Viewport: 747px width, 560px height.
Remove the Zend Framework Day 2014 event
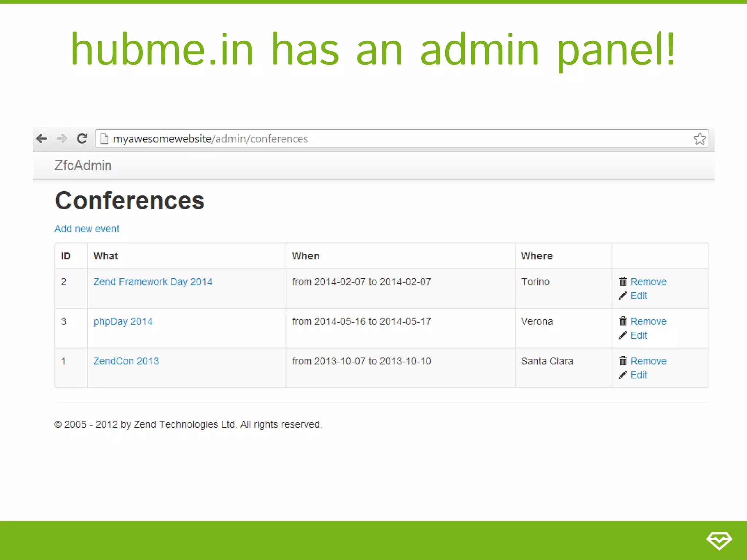click(x=648, y=282)
